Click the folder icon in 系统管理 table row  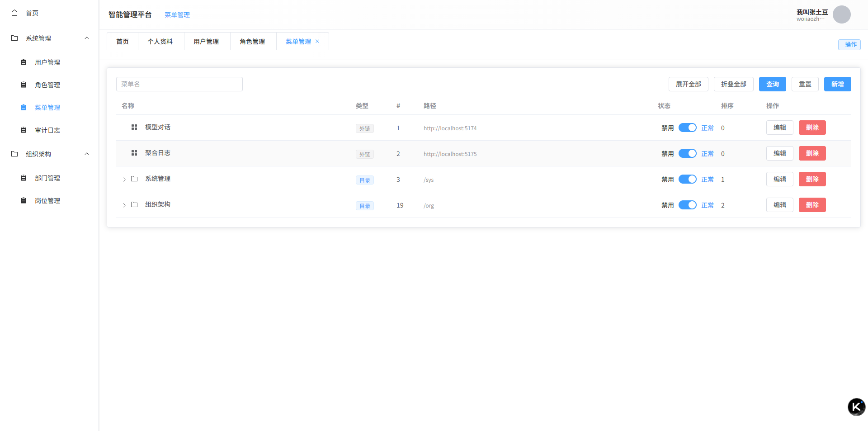134,179
